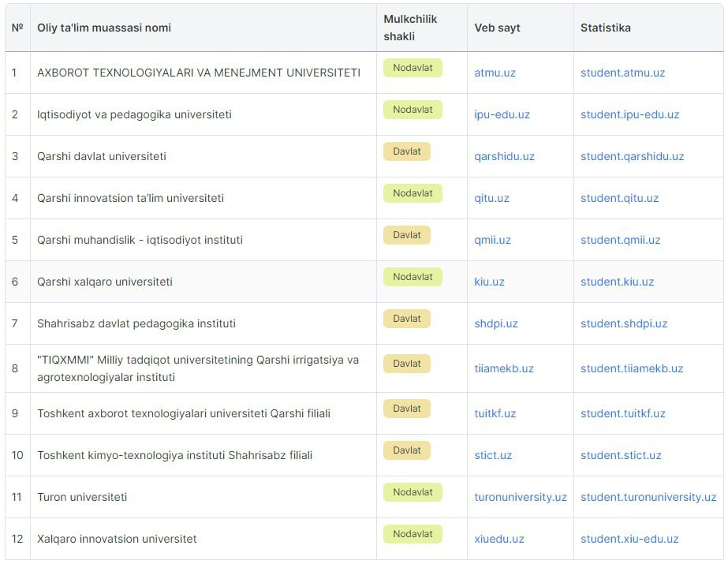Click the Davlat badge in the TIQXMMI row
Screen dimensions: 728x564
coord(407,364)
